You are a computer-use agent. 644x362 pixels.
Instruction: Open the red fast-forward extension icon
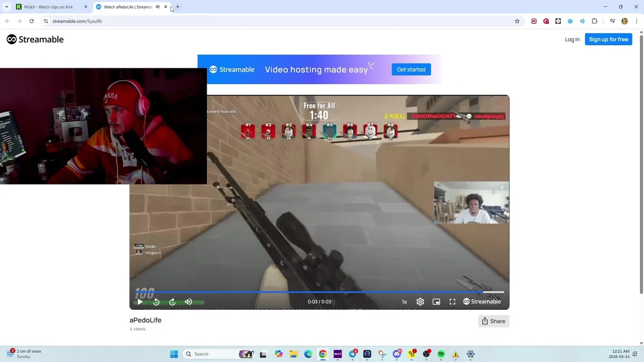pyautogui.click(x=534, y=21)
